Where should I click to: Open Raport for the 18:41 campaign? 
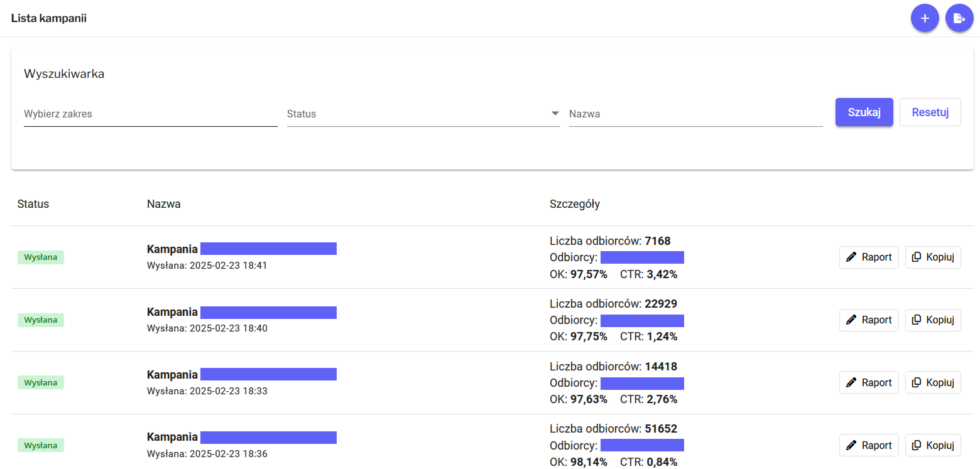[869, 257]
